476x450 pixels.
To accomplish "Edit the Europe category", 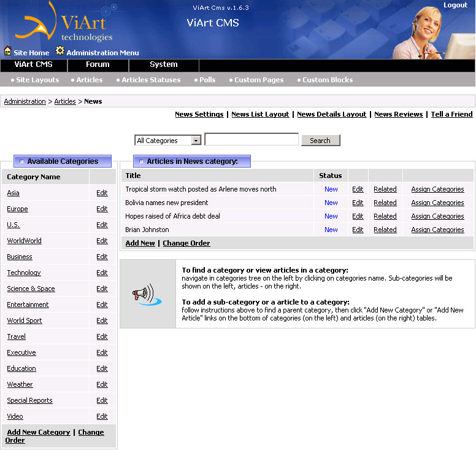I will pos(102,209).
